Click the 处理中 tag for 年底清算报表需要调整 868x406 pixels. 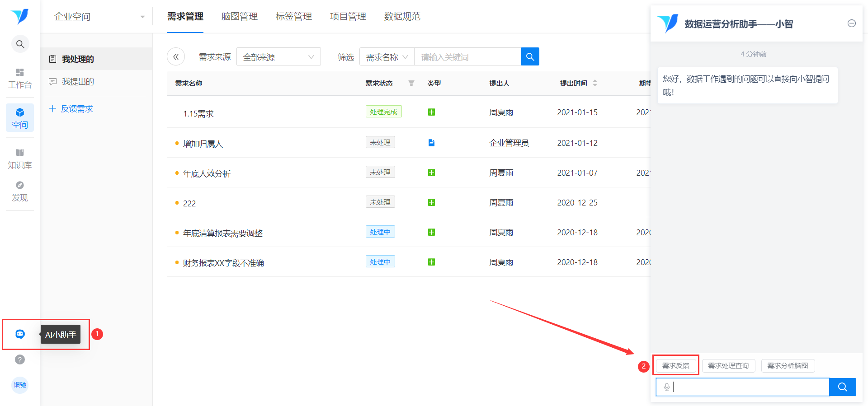(x=380, y=232)
